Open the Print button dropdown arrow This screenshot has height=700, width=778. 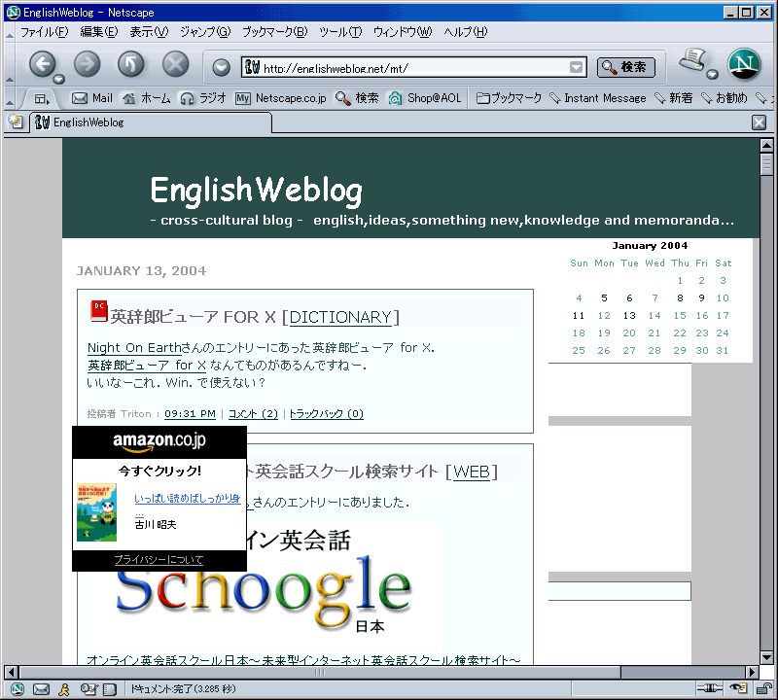[x=712, y=75]
